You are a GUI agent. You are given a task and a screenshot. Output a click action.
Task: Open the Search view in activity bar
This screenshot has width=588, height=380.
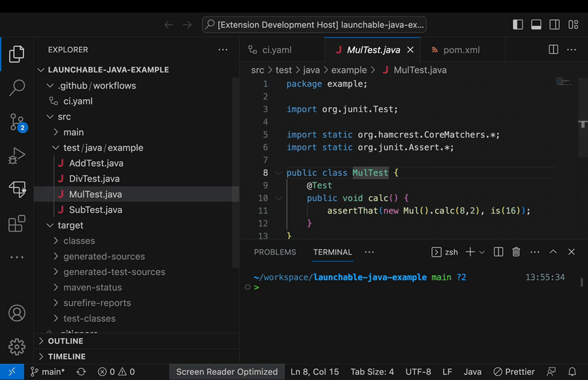[x=17, y=87]
